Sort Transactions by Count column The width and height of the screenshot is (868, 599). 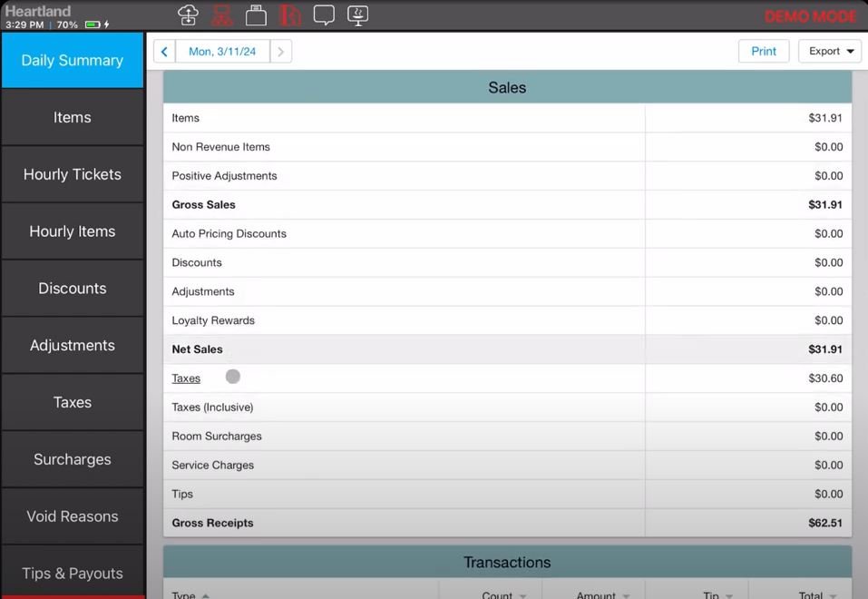(503, 595)
